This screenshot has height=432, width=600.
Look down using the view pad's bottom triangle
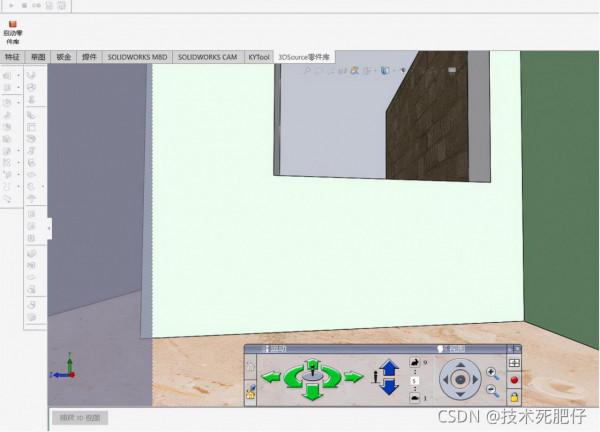[460, 394]
